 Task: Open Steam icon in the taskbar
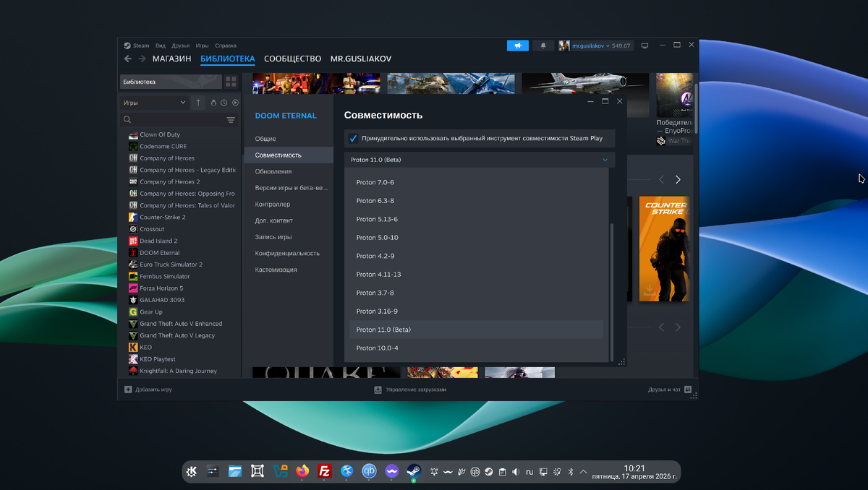click(414, 471)
